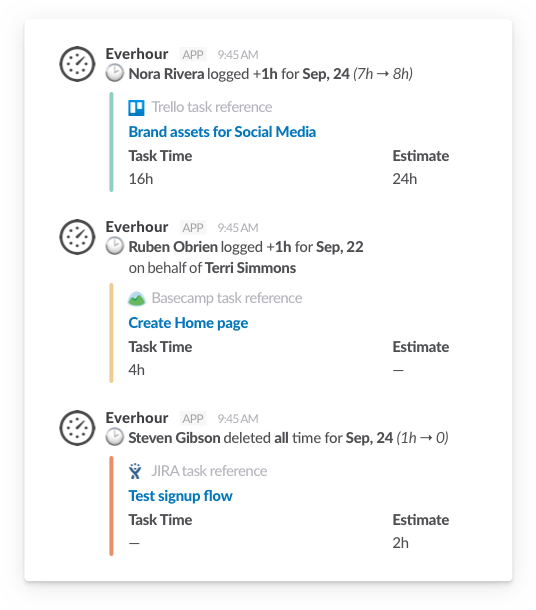Click clock emoji beside Nora Rivera

point(115,73)
